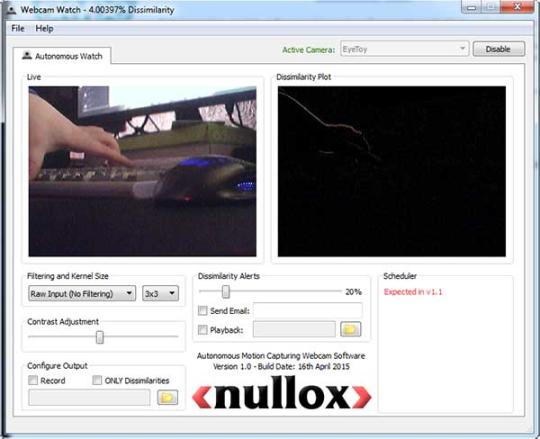
Task: Click the 'Version 1.0 - Build Date' text
Action: coord(281,367)
